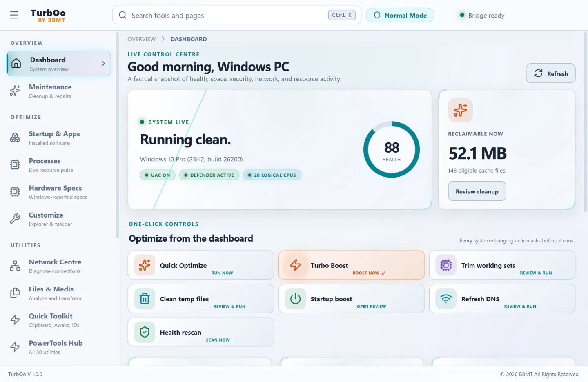The height and width of the screenshot is (382, 588).
Task: Click the Trim working sets chip icon
Action: pyautogui.click(x=446, y=265)
